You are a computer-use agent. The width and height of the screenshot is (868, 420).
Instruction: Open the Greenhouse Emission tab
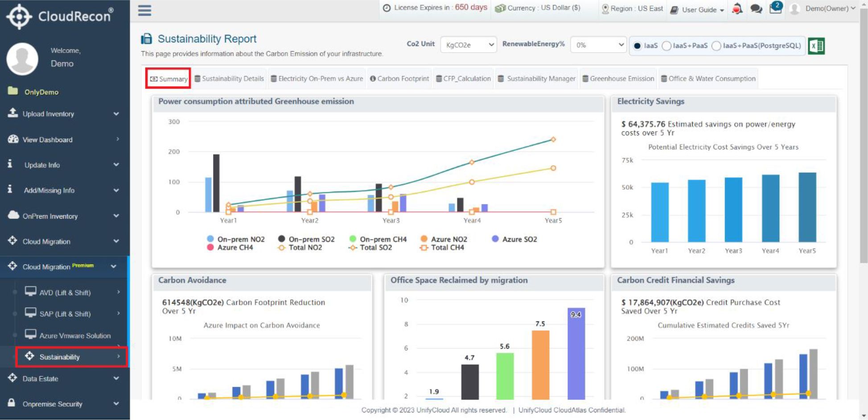point(618,78)
